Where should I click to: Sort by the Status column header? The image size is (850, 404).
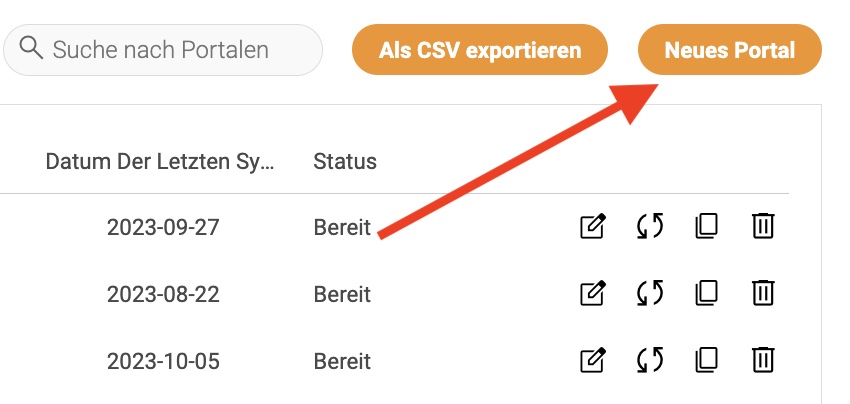[345, 162]
